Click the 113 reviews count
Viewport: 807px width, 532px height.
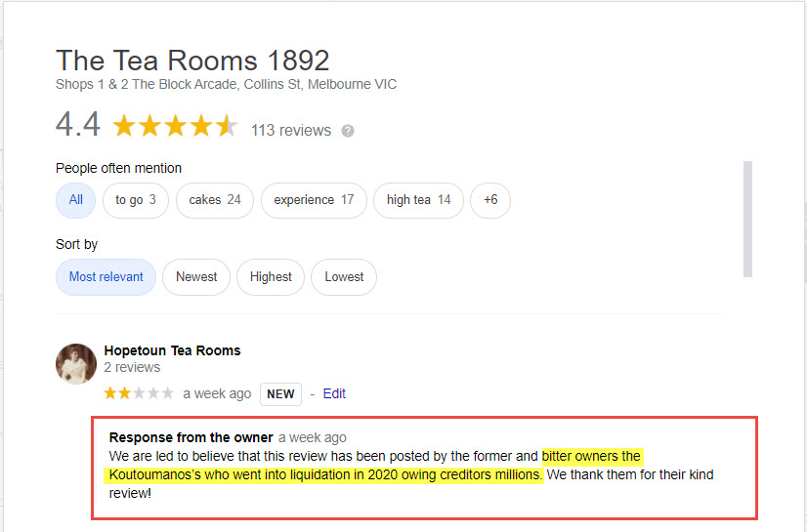pos(291,131)
